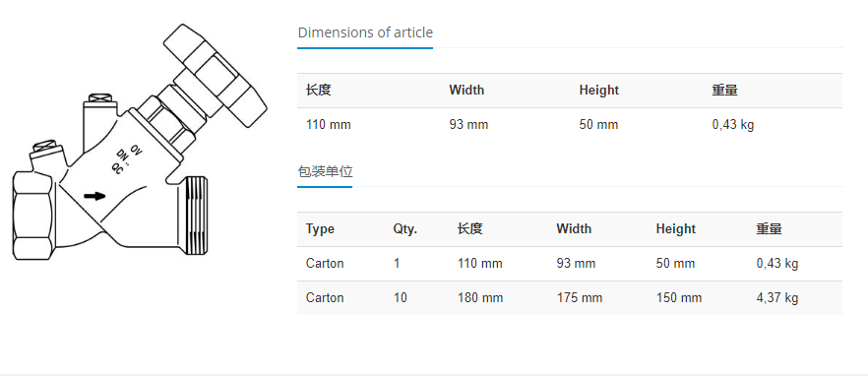Click the Carton row with quantity 10
868x376 pixels.
tap(570, 298)
